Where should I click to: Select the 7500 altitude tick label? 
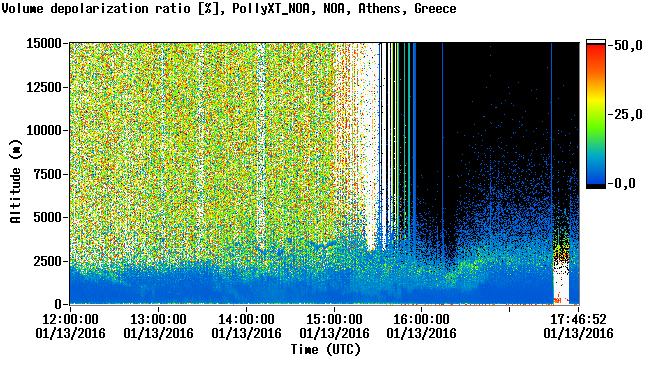[48, 174]
